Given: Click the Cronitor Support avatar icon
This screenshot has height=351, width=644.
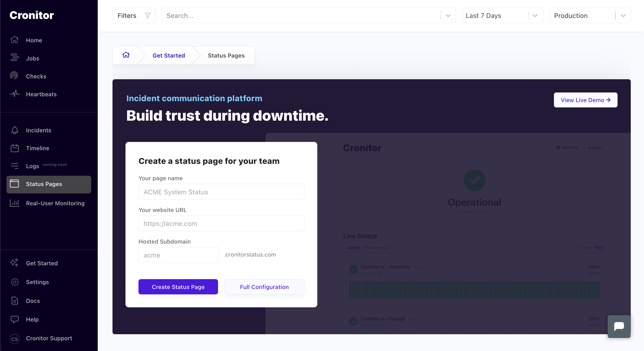Looking at the screenshot, I should 15,338.
